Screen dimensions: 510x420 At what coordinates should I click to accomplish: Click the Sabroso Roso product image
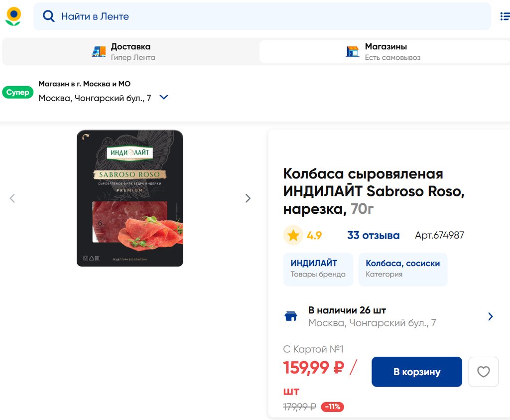click(129, 198)
